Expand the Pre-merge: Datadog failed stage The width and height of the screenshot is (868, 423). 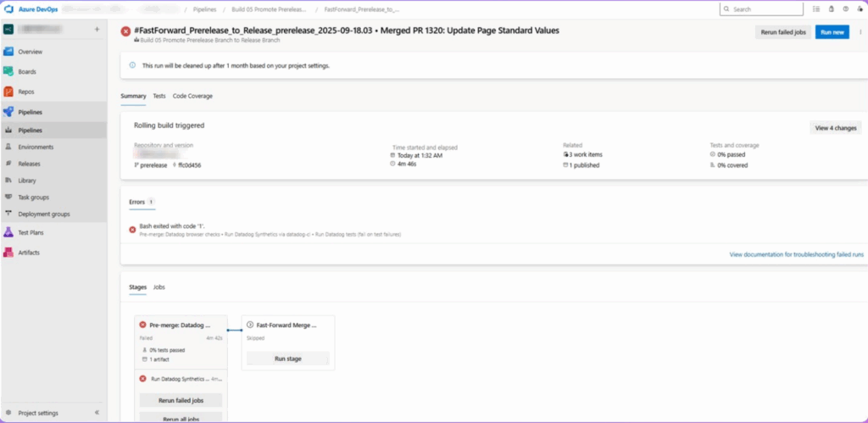coord(180,325)
